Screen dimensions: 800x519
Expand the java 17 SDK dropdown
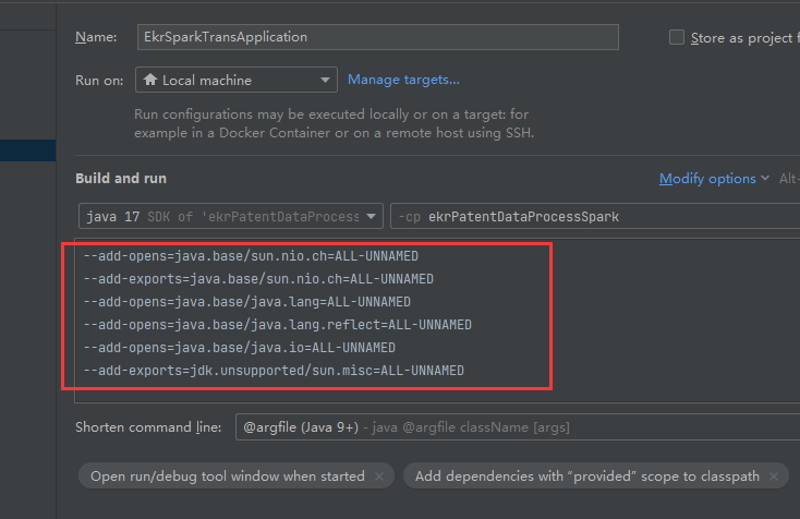(231, 216)
